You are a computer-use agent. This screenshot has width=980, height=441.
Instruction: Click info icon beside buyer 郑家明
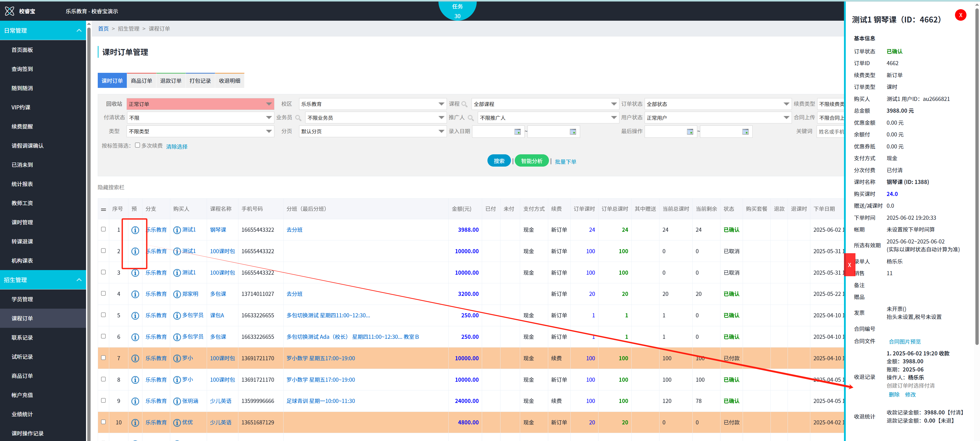tap(177, 294)
